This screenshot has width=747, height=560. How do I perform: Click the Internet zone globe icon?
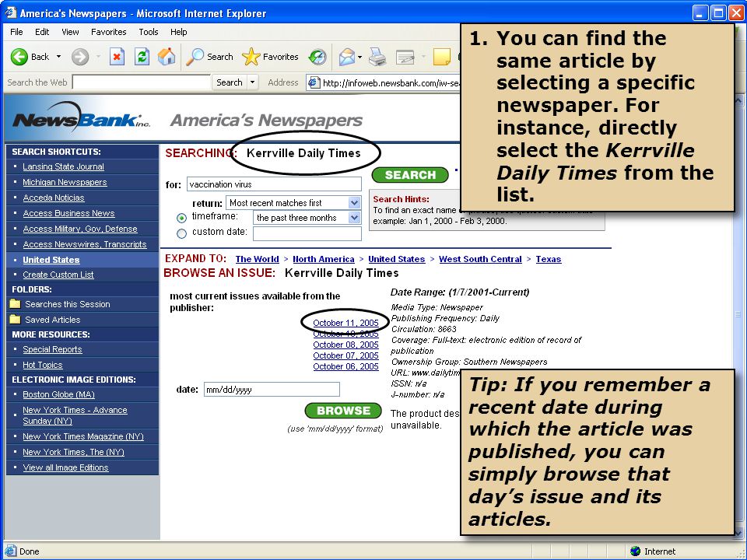[x=635, y=551]
